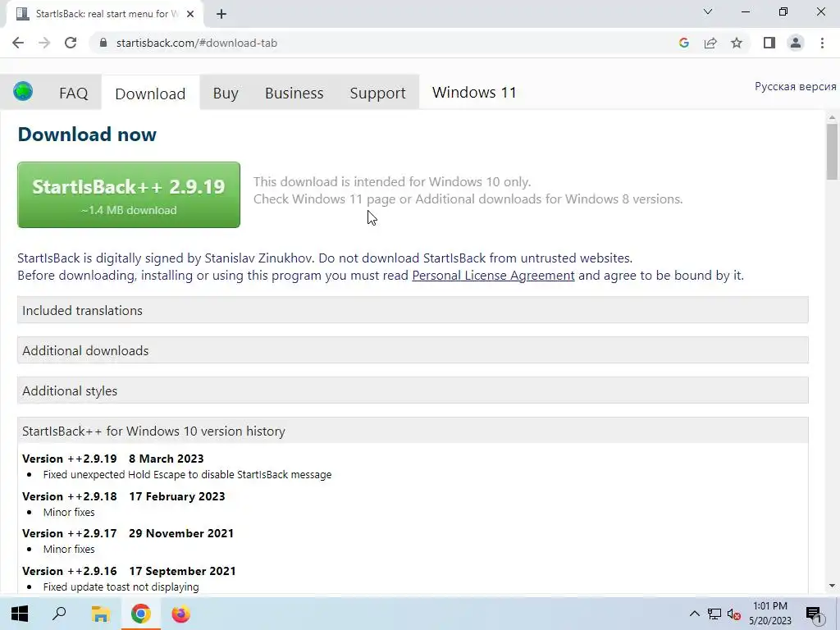The width and height of the screenshot is (840, 630).
Task: Switch to the Buy tab
Action: (226, 94)
